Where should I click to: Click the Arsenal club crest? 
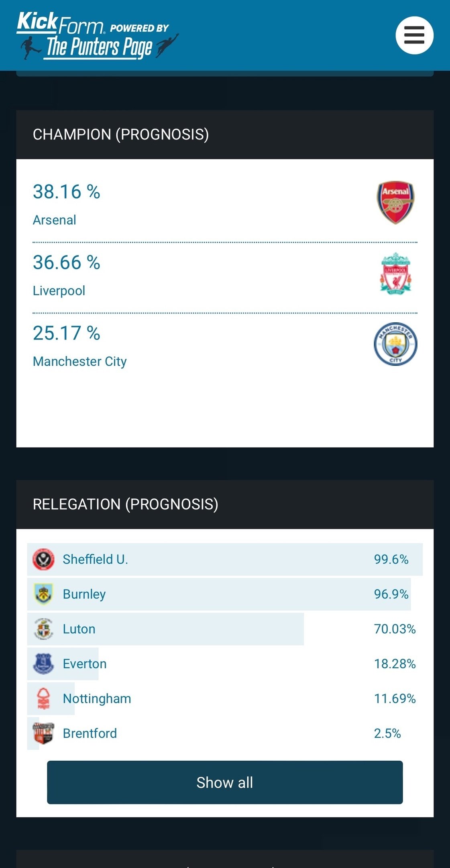click(x=395, y=202)
